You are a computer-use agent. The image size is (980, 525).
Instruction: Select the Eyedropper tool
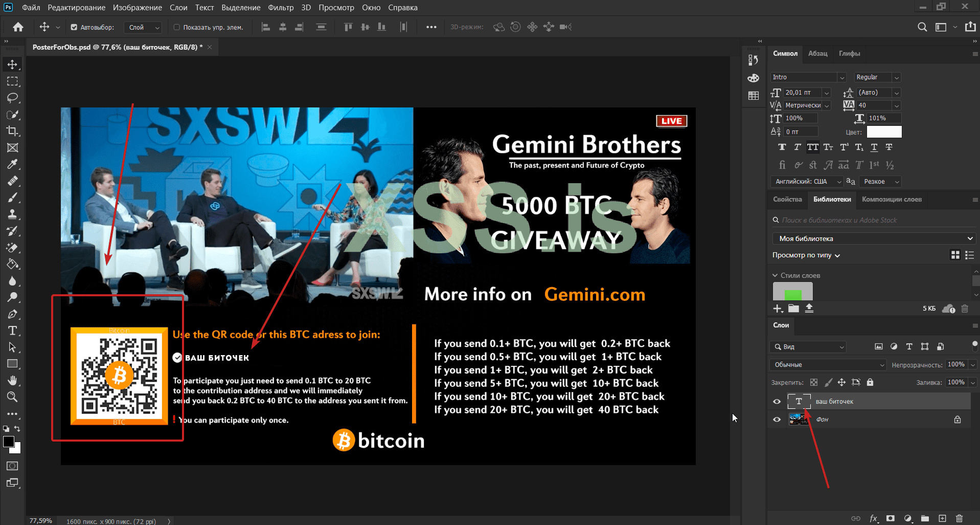pyautogui.click(x=12, y=164)
